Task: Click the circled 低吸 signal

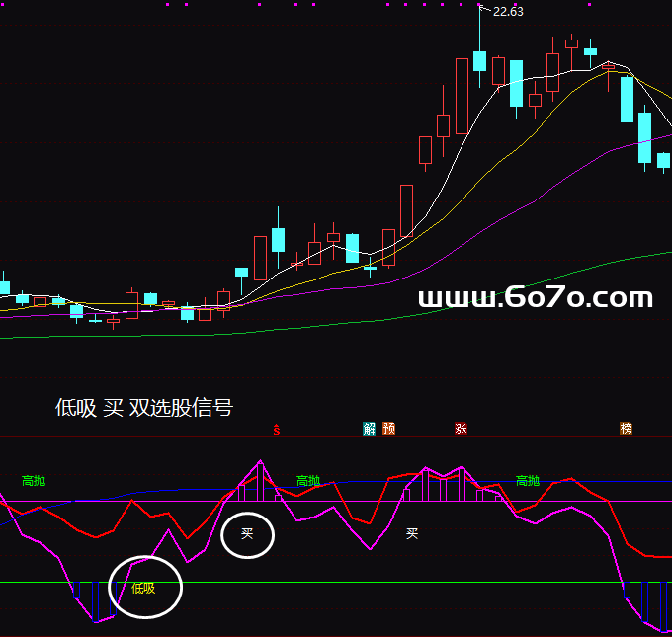Action: coord(144,588)
